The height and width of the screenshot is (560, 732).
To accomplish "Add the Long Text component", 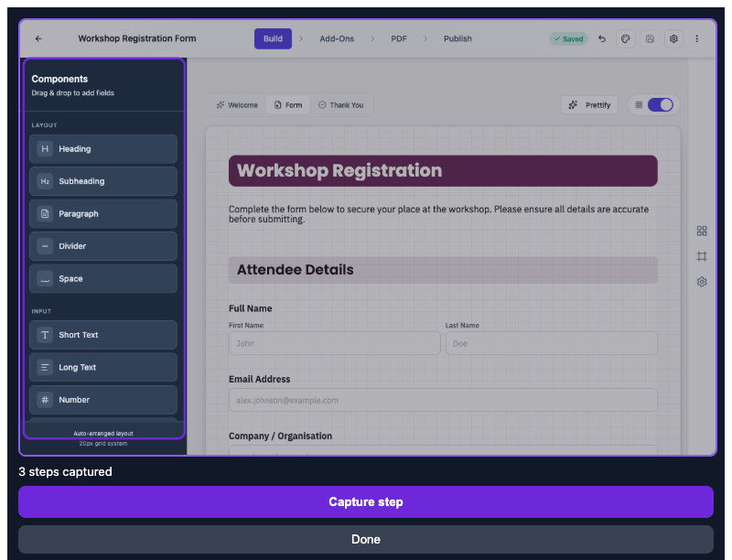I will (103, 367).
